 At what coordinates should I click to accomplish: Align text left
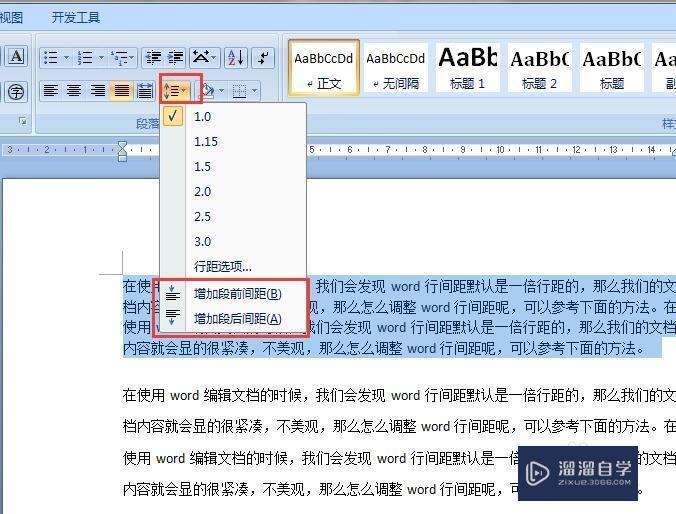click(51, 91)
